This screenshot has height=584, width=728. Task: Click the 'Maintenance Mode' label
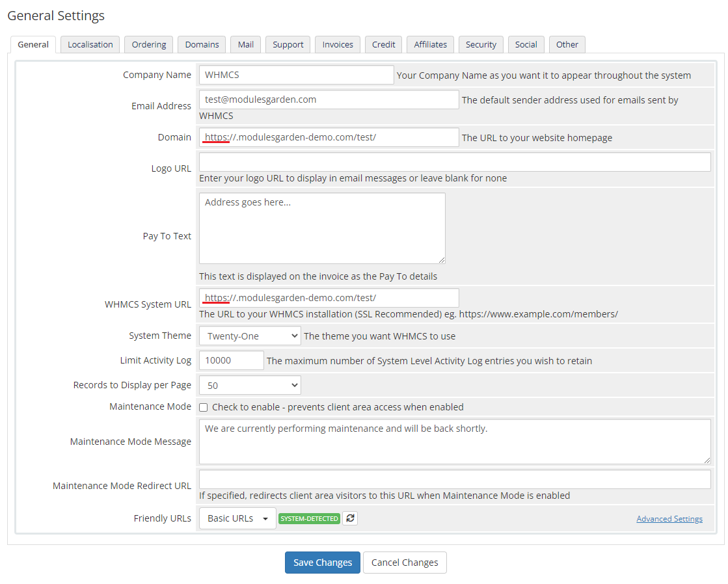point(150,406)
